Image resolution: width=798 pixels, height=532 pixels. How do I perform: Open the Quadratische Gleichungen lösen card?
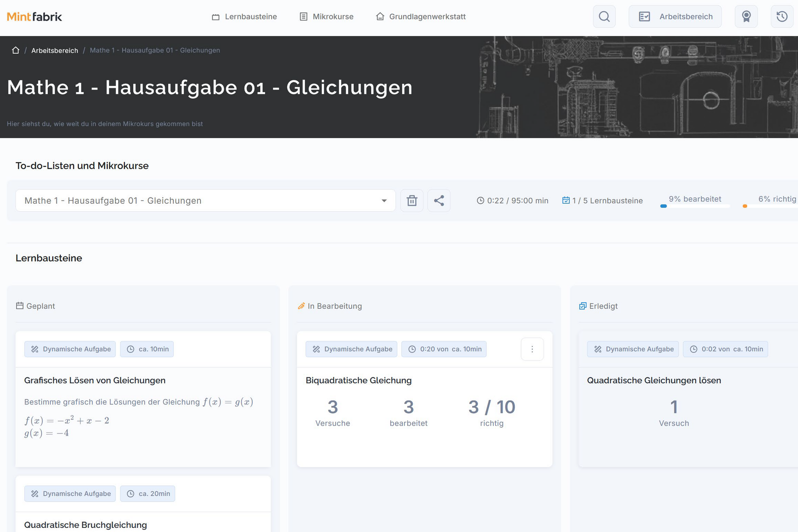[688, 399]
